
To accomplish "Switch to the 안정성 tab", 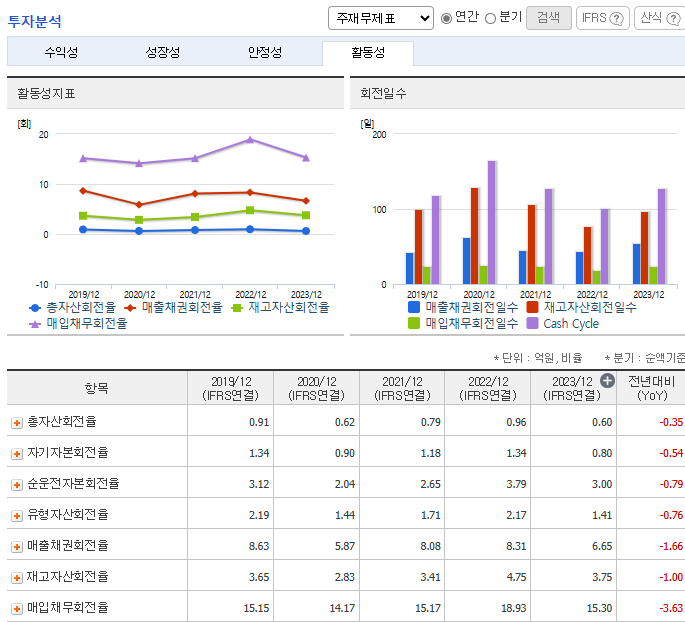I will coord(265,52).
